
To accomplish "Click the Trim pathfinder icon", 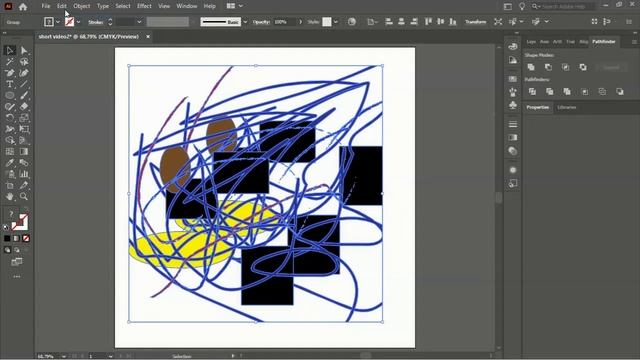I will [550, 92].
